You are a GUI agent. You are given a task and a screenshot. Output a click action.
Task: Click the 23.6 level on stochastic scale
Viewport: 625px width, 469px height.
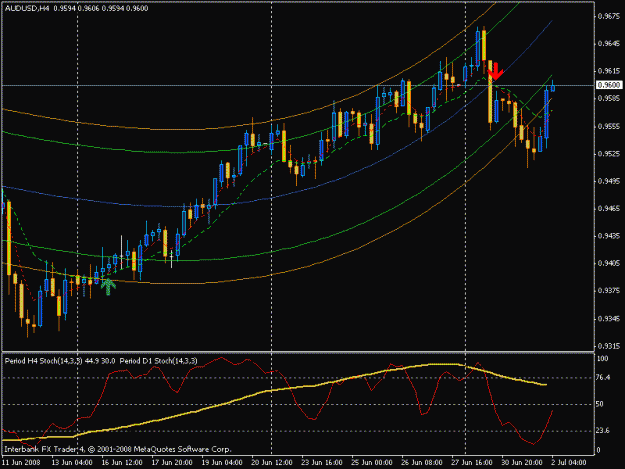[603, 430]
